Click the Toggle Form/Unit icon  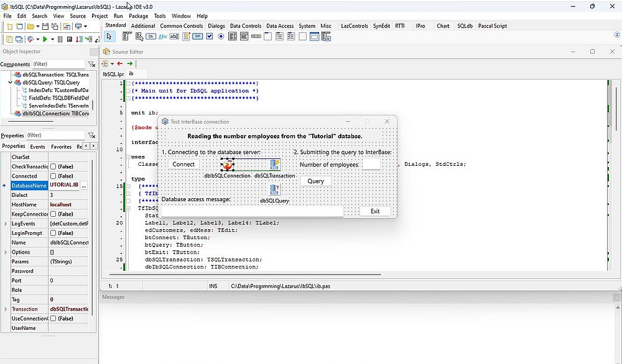(67, 27)
